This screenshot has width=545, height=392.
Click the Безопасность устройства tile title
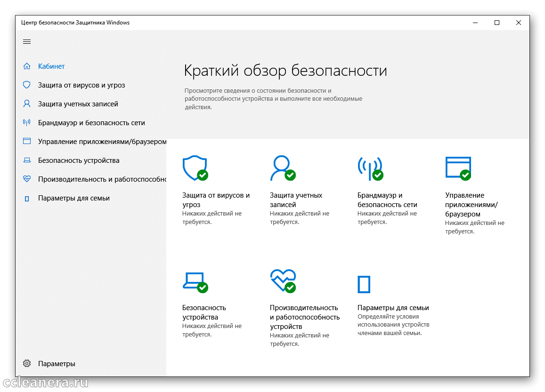(x=204, y=312)
